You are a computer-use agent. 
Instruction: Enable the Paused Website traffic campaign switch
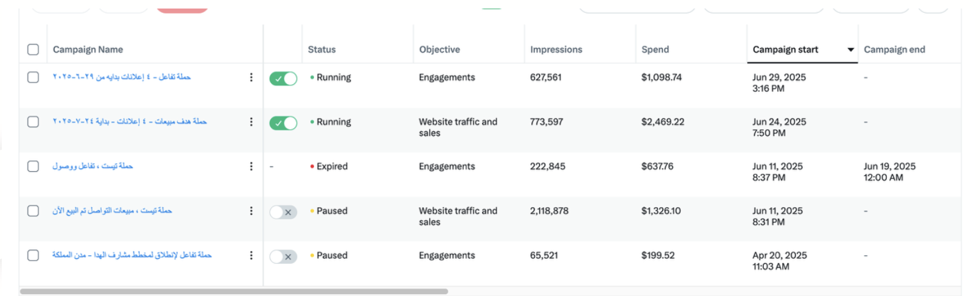(283, 212)
